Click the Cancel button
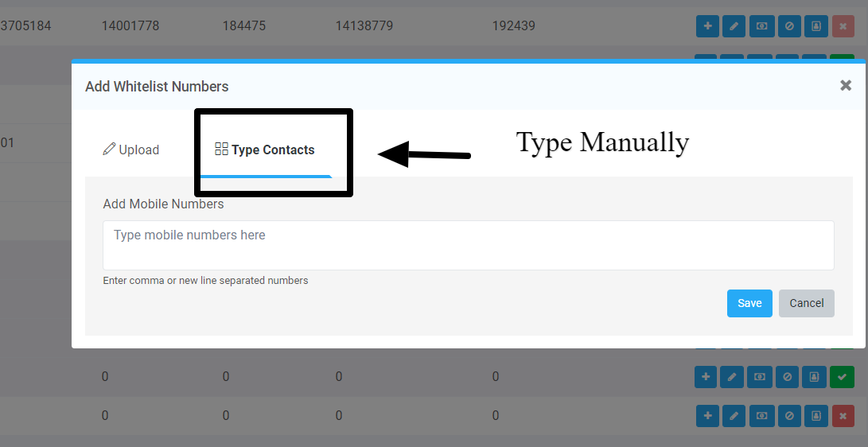The width and height of the screenshot is (868, 447). (x=806, y=303)
